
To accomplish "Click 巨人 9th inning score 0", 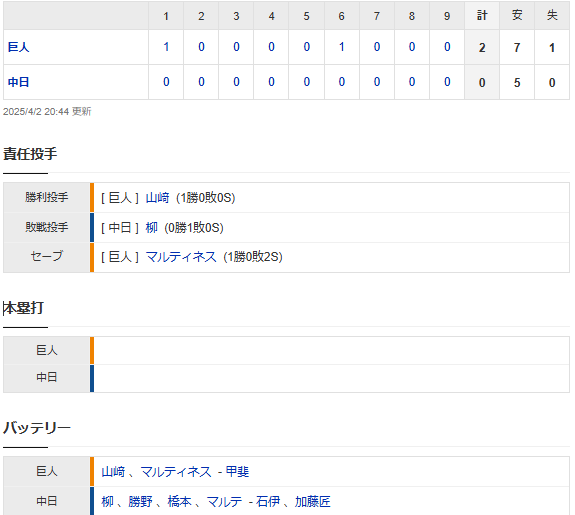I will tap(447, 47).
